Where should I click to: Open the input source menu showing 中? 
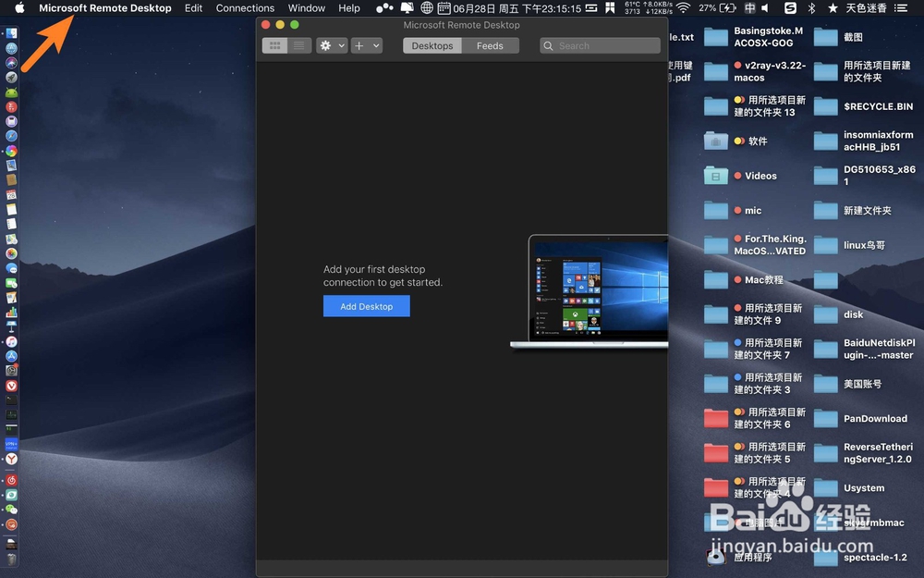pos(750,8)
